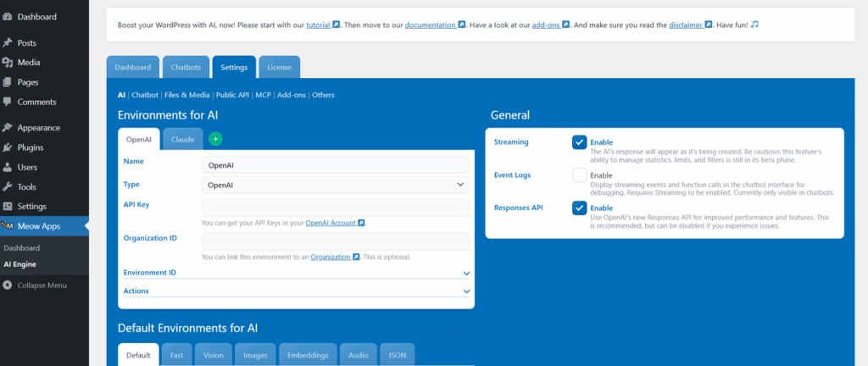Click the Media icon in sidebar
This screenshot has height=366, width=868.
(8, 63)
